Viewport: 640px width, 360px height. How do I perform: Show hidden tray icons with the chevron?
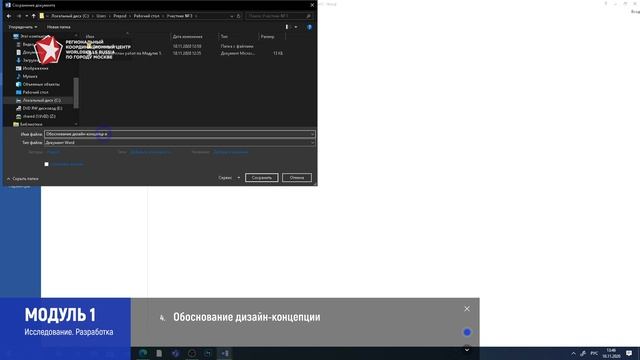pos(573,353)
